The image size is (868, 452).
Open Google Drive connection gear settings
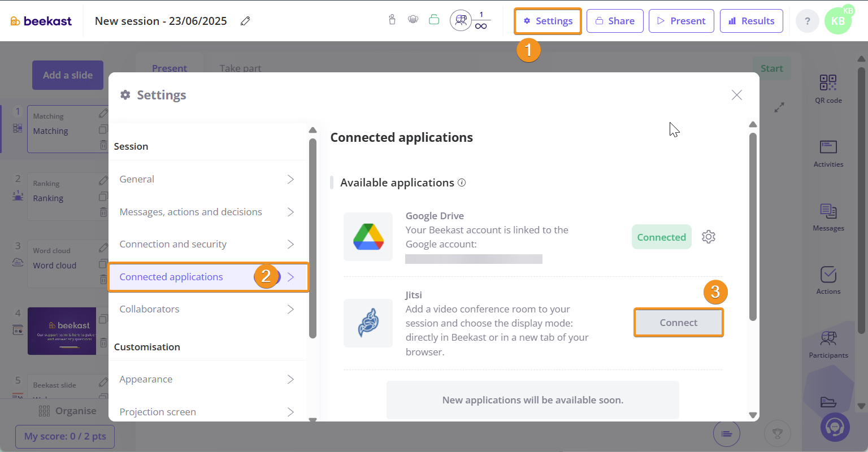709,237
